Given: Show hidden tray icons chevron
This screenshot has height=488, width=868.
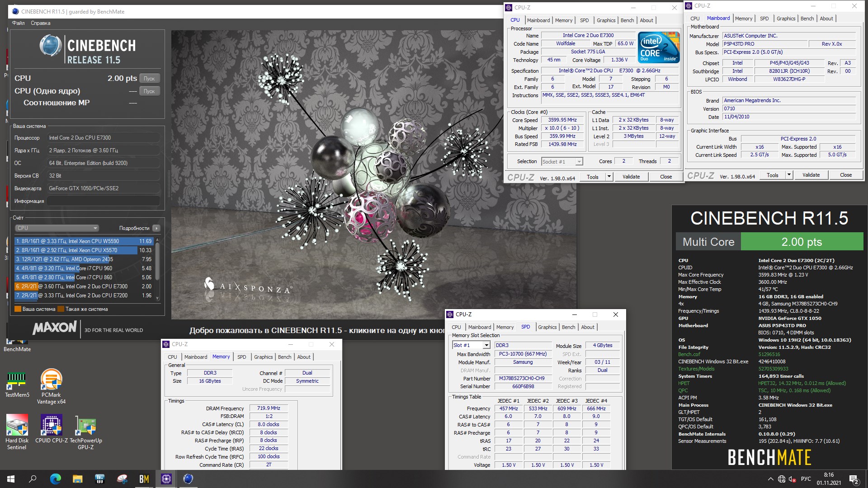Looking at the screenshot, I should [x=770, y=479].
